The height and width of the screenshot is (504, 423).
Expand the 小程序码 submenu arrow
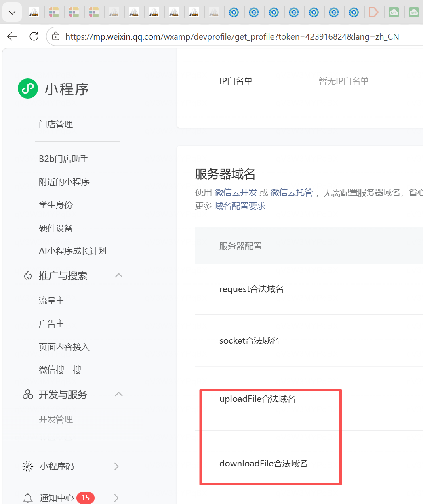pos(116,466)
